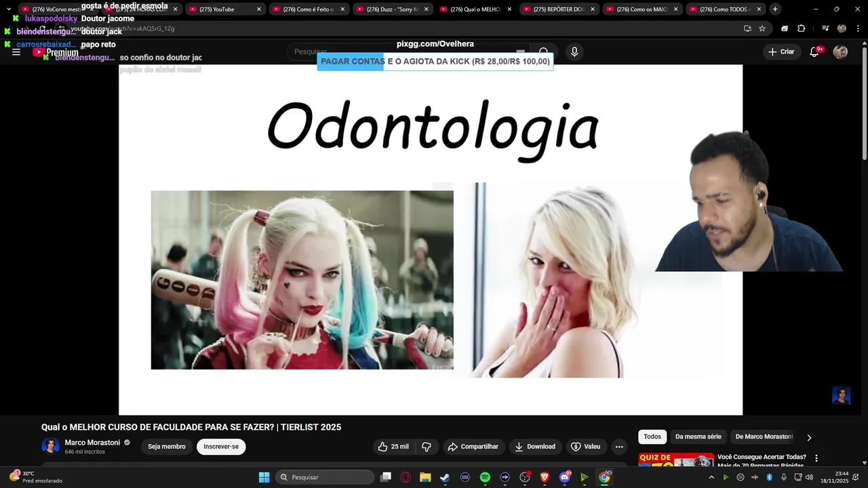Like the video with 25 mil likes
868x488 pixels.
(393, 447)
